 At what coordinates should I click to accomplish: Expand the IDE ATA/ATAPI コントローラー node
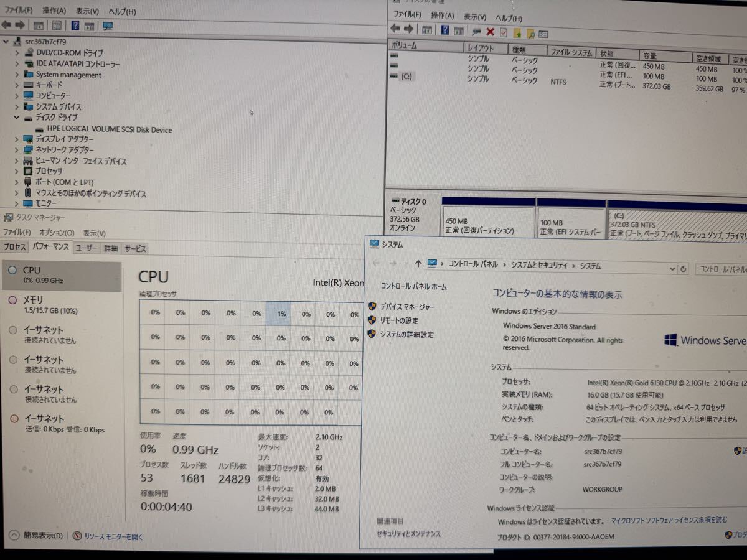point(17,63)
